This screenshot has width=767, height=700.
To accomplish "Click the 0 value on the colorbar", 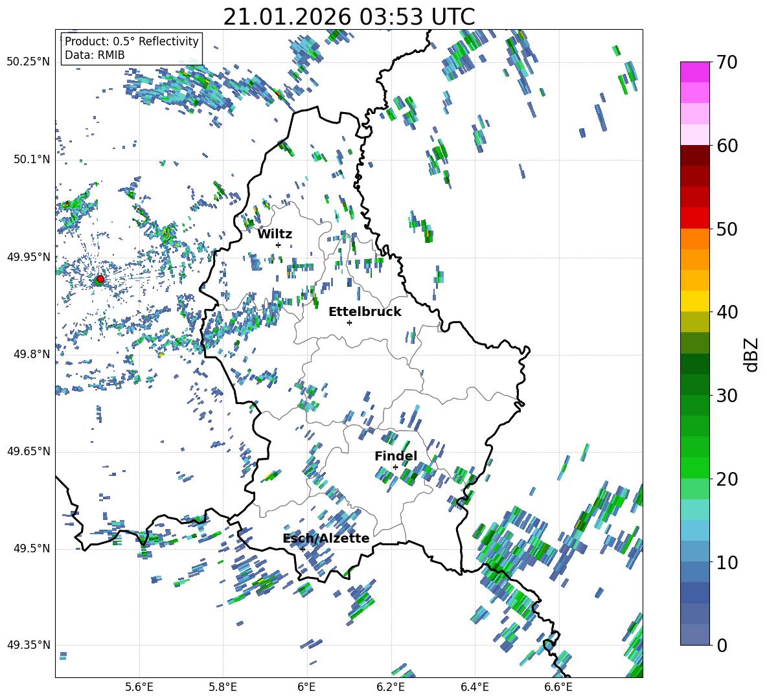I will tap(722, 645).
